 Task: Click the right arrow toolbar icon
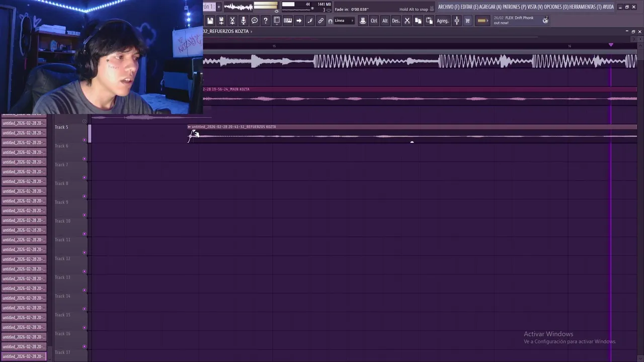coord(299,21)
